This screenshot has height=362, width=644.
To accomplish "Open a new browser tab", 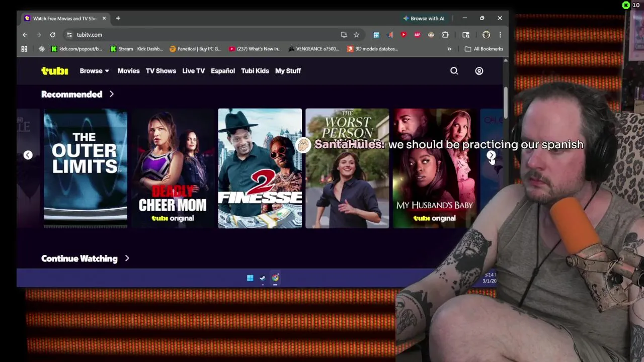I will (118, 18).
